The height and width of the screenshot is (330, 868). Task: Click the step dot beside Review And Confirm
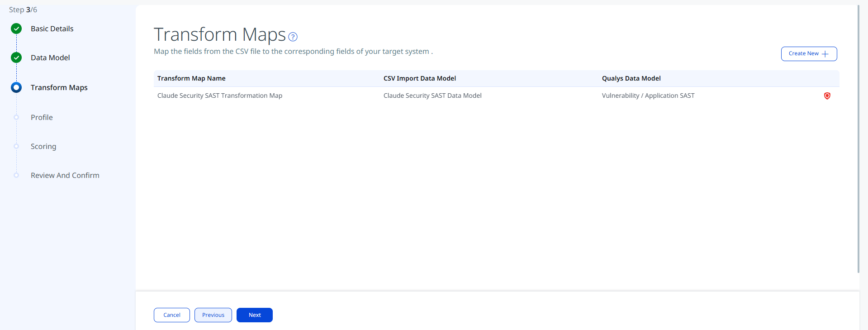[x=16, y=175]
